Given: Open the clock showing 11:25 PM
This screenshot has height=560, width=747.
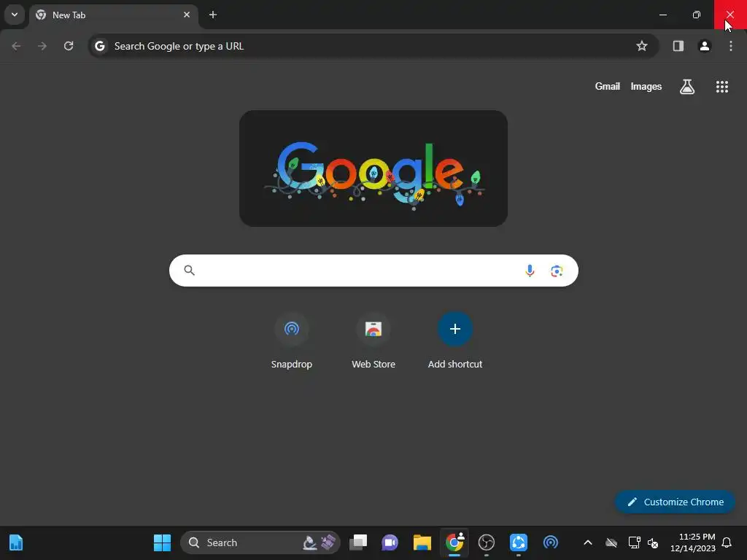Looking at the screenshot, I should (693, 542).
